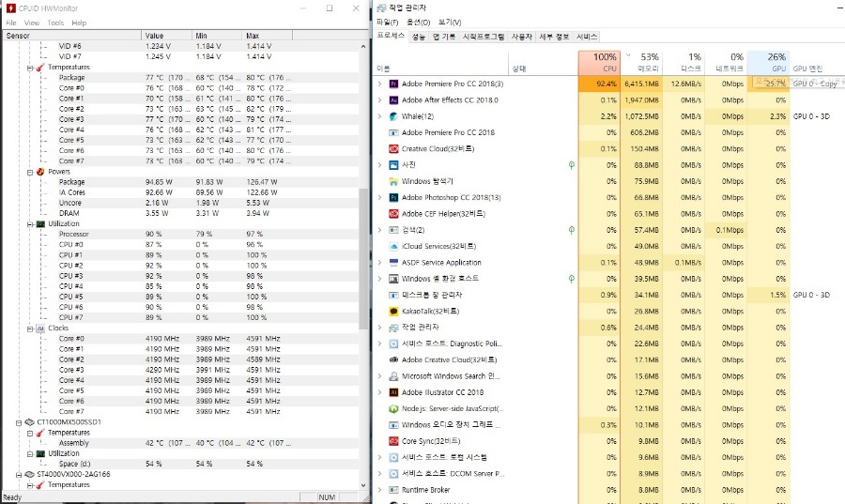Open the HWMonitor View menu

pos(32,23)
